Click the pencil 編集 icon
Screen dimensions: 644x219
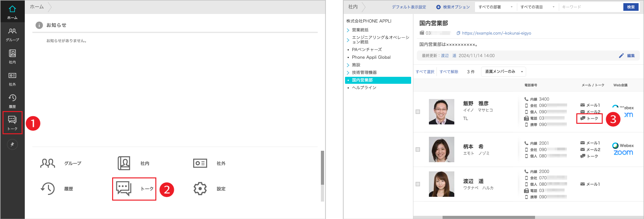[621, 56]
